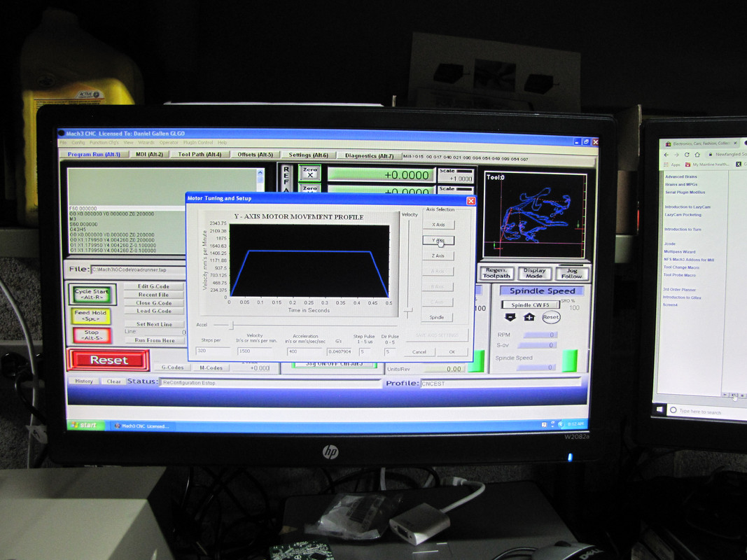747x560 pixels.
Task: Click the green Cycle Start button
Action: (x=92, y=294)
